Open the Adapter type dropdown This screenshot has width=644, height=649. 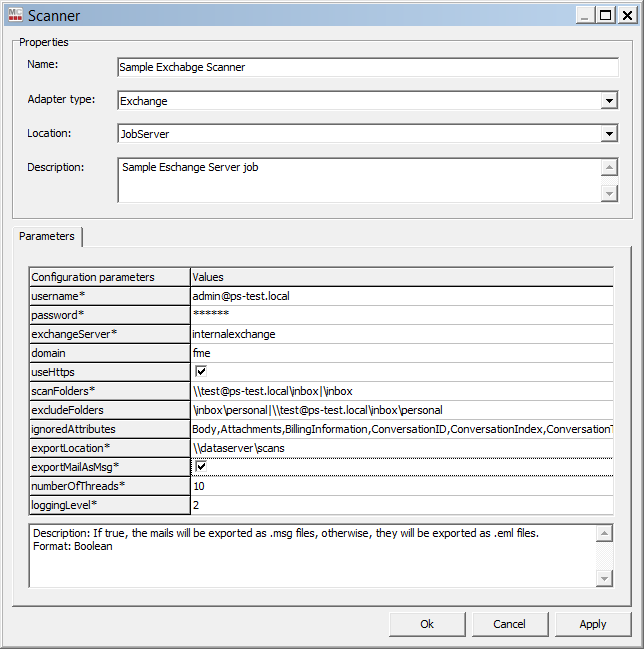coord(609,101)
